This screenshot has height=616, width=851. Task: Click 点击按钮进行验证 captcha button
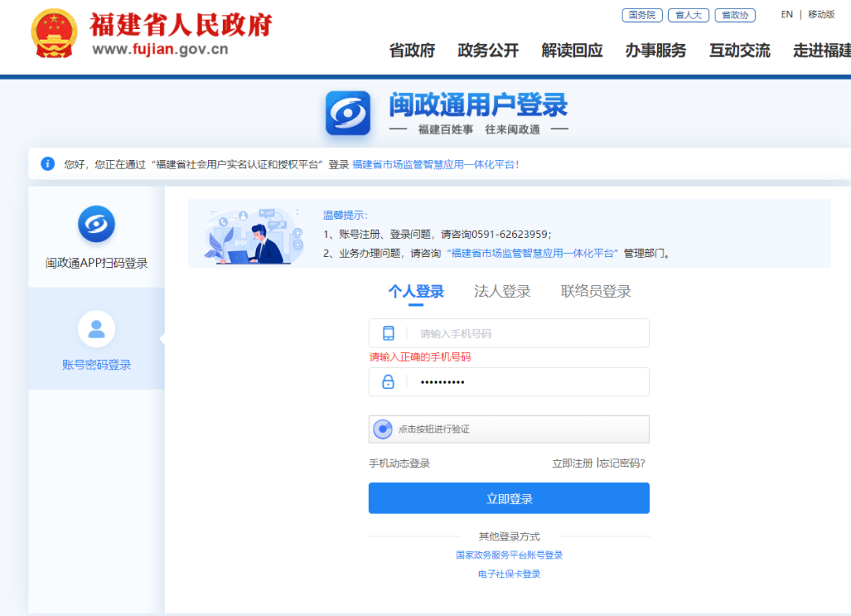coord(509,429)
